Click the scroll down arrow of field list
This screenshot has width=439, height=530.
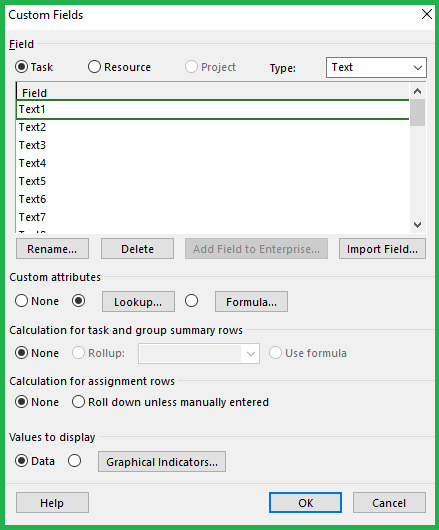click(417, 225)
